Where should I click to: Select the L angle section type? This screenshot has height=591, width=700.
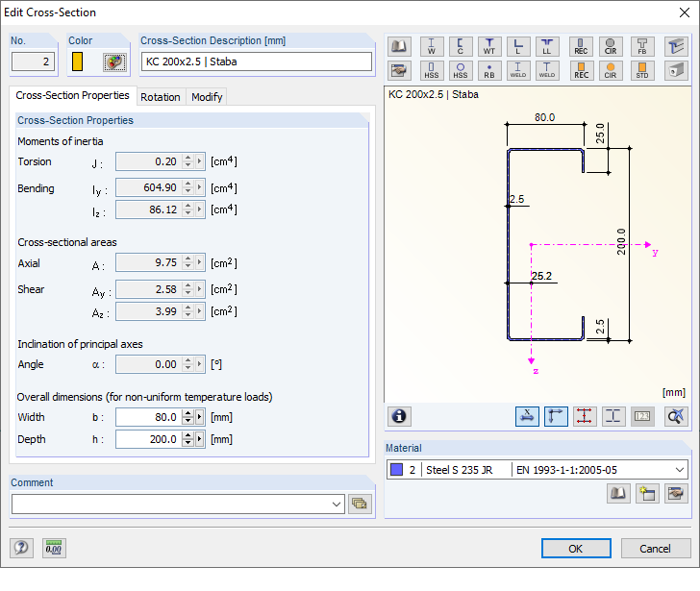coord(518,46)
